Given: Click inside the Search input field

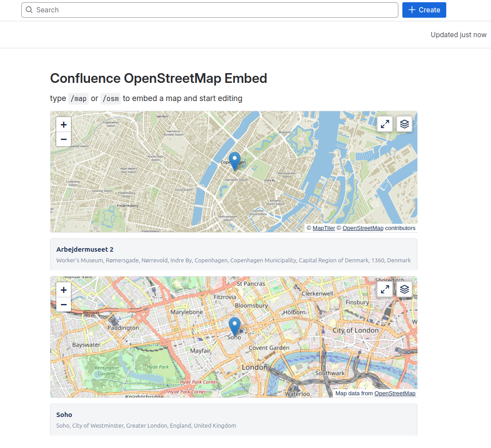Looking at the screenshot, I should click(177, 9).
